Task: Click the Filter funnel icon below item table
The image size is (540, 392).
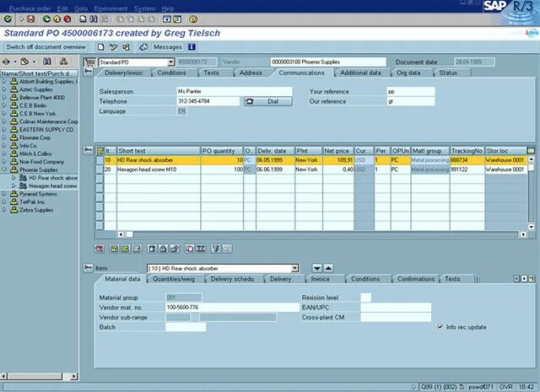Action: pos(216,249)
